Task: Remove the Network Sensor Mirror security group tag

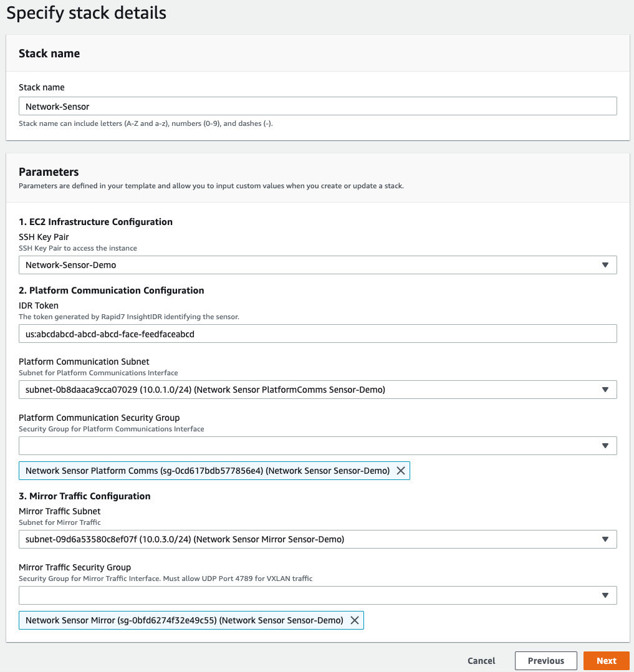Action: (x=354, y=620)
